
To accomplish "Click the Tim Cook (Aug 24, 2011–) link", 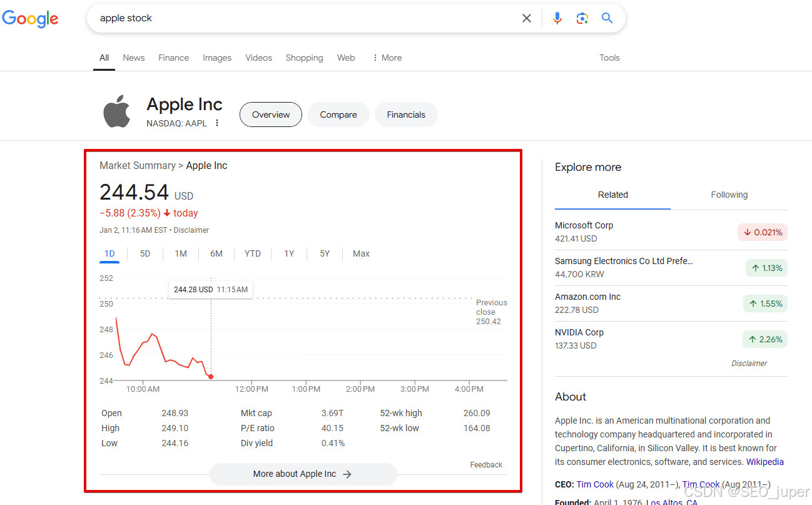I will 595,484.
